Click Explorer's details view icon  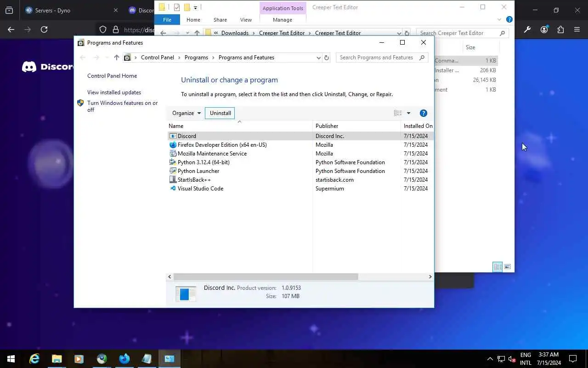tap(498, 267)
